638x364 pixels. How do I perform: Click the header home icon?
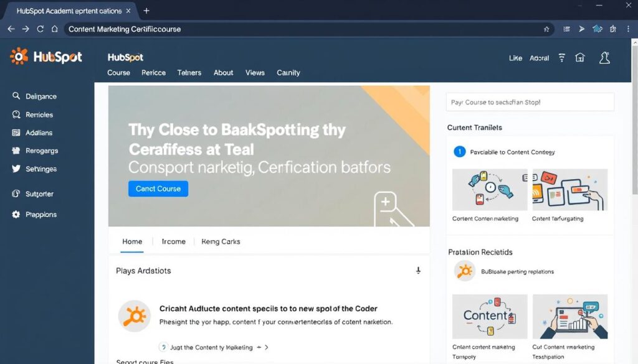click(580, 58)
